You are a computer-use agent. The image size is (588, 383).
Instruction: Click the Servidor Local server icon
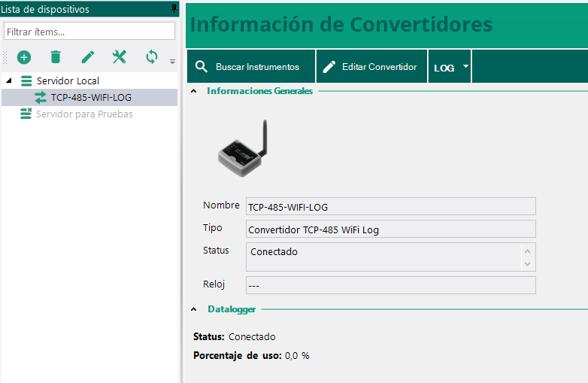26,81
